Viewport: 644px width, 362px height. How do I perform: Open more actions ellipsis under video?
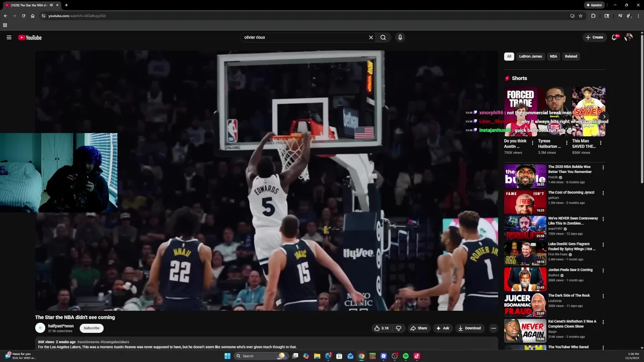(x=494, y=328)
